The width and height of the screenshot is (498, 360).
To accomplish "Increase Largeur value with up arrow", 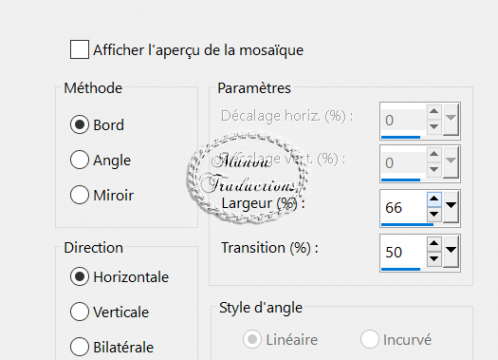I will [x=434, y=199].
